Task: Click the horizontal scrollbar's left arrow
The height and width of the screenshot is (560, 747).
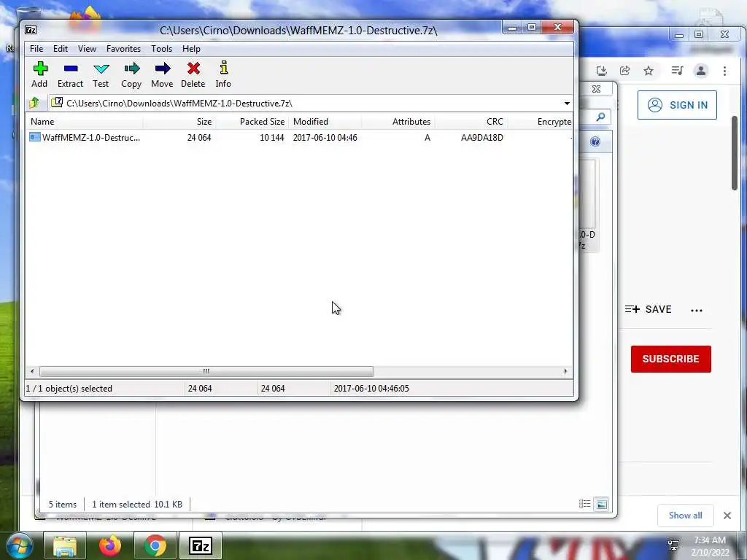Action: 32,371
